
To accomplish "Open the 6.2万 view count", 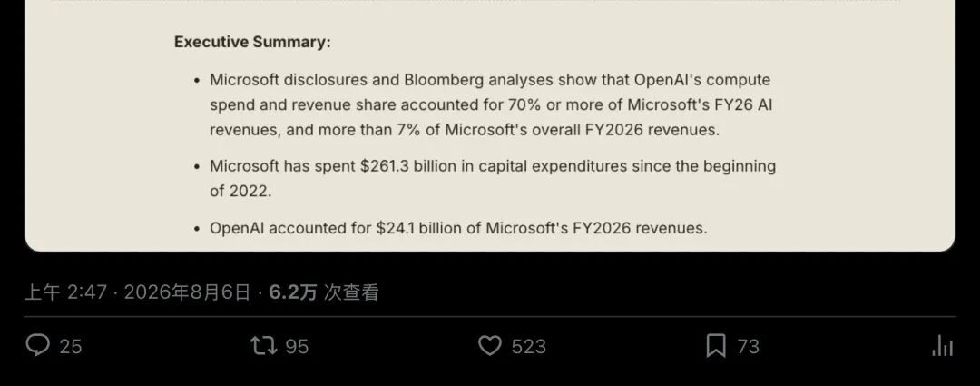I will coord(292,292).
